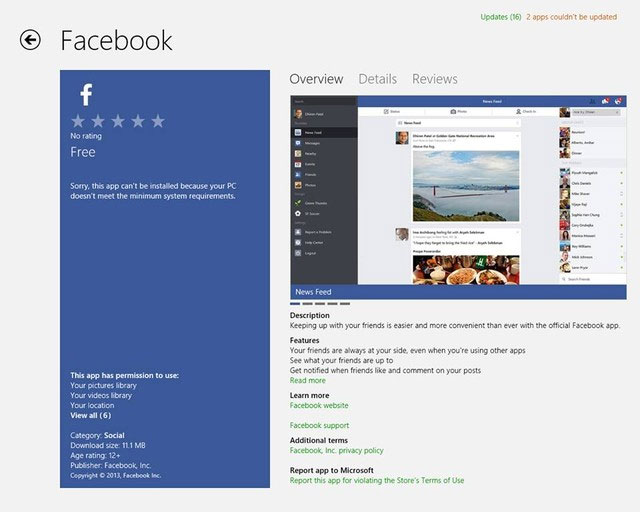Click Read more under Features
The image size is (640, 512).
[x=308, y=381]
